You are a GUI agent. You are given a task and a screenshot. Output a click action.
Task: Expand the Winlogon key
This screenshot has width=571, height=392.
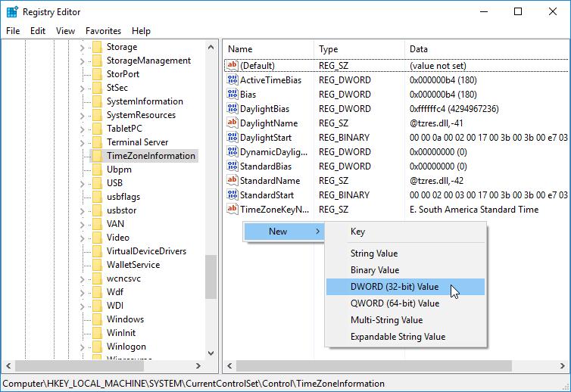(83, 347)
